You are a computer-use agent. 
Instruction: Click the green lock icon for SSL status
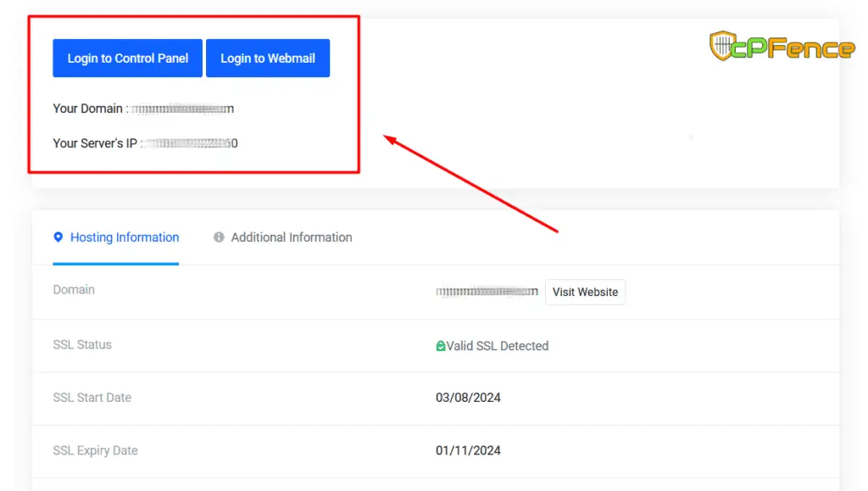coord(441,346)
